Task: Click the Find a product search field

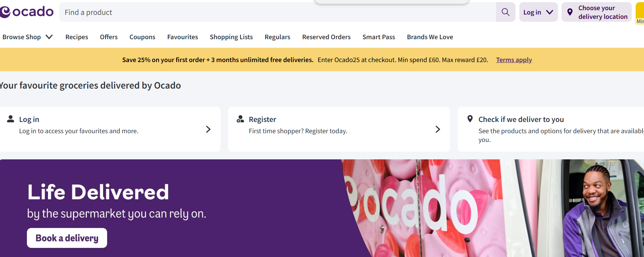Action: [276, 12]
